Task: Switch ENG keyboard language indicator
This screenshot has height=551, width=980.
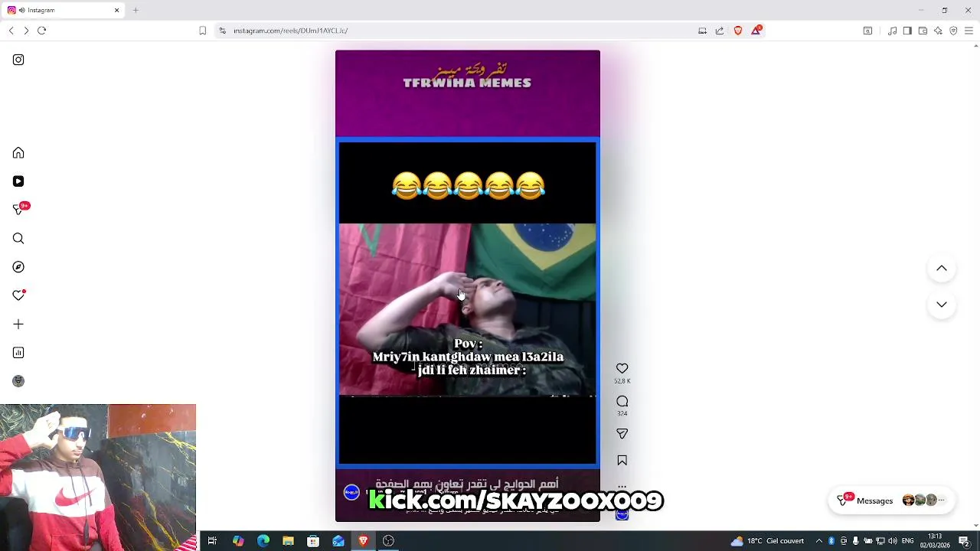Action: 907,541
